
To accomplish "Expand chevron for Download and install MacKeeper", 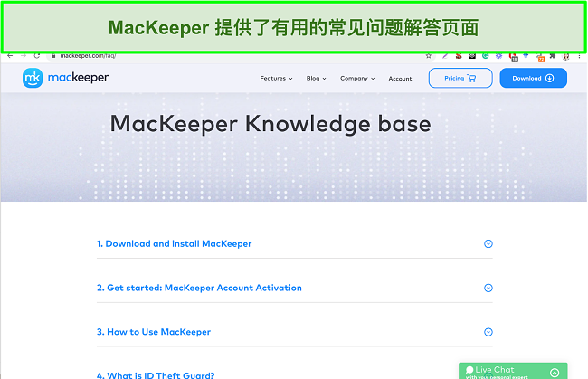I will pos(488,244).
